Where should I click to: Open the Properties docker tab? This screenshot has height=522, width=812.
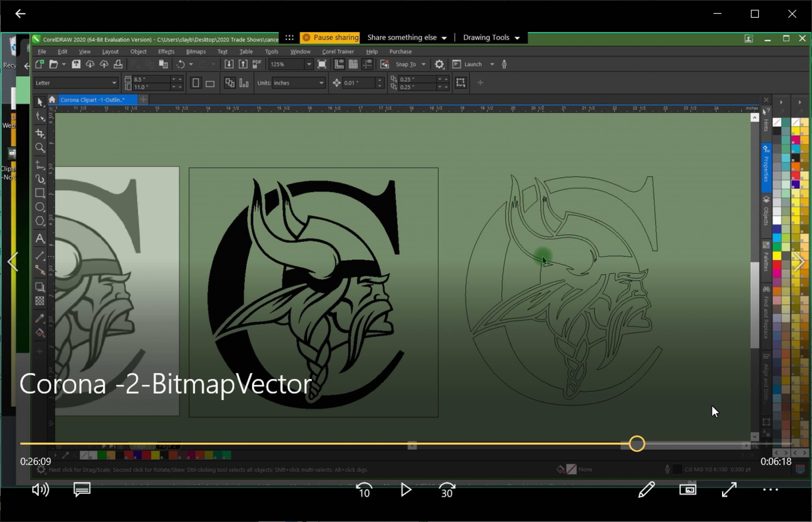(766, 168)
